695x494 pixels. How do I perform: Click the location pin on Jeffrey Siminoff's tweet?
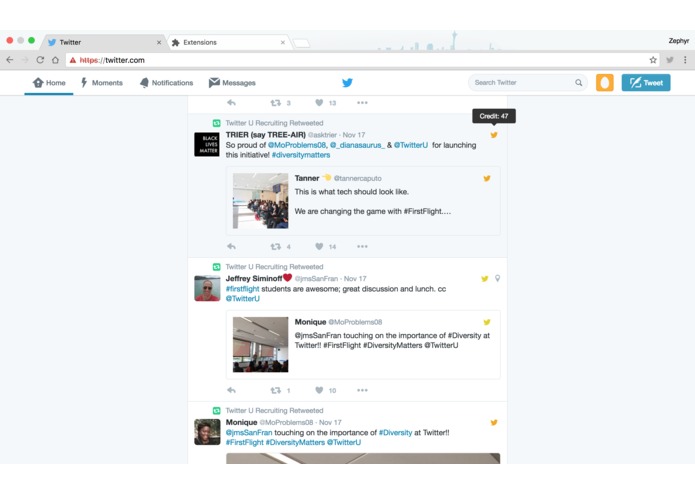pos(497,278)
